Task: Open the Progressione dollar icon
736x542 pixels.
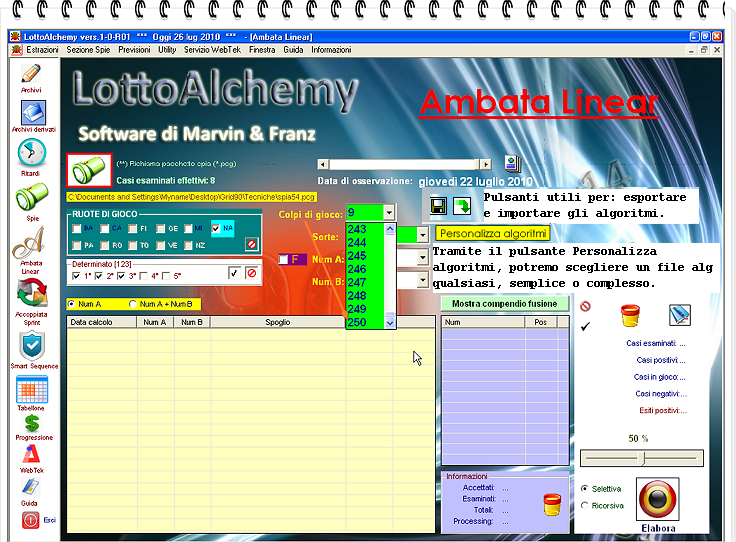Action: (32, 423)
